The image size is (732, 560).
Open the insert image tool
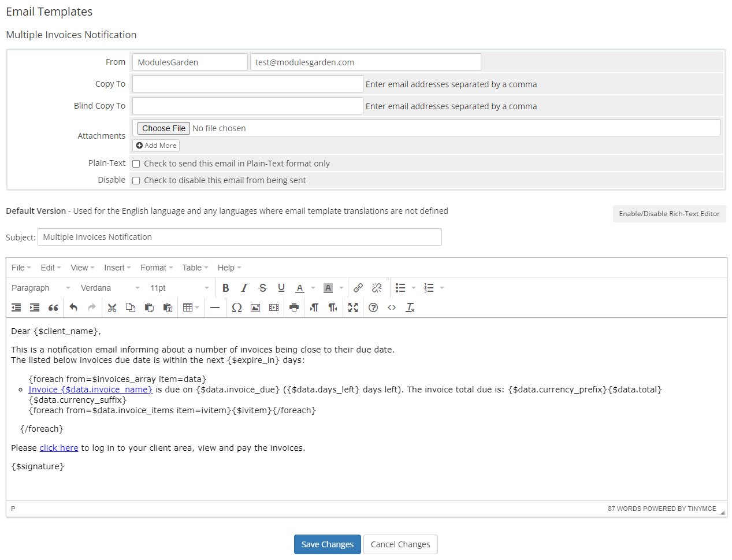(255, 307)
